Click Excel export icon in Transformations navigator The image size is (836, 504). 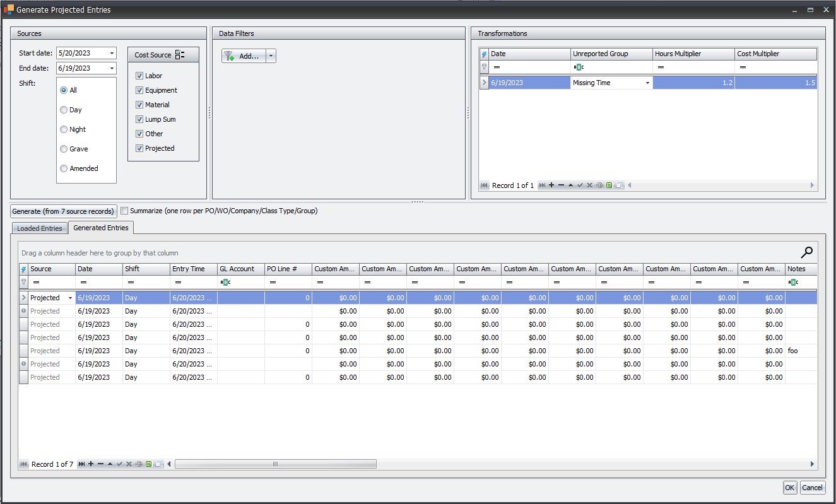tap(609, 185)
